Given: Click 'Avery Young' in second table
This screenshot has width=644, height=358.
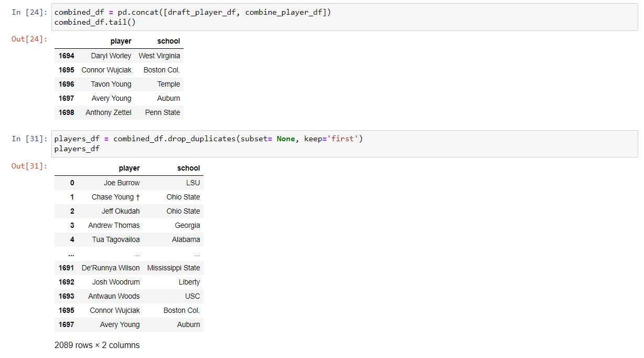Looking at the screenshot, I should click(x=120, y=324).
